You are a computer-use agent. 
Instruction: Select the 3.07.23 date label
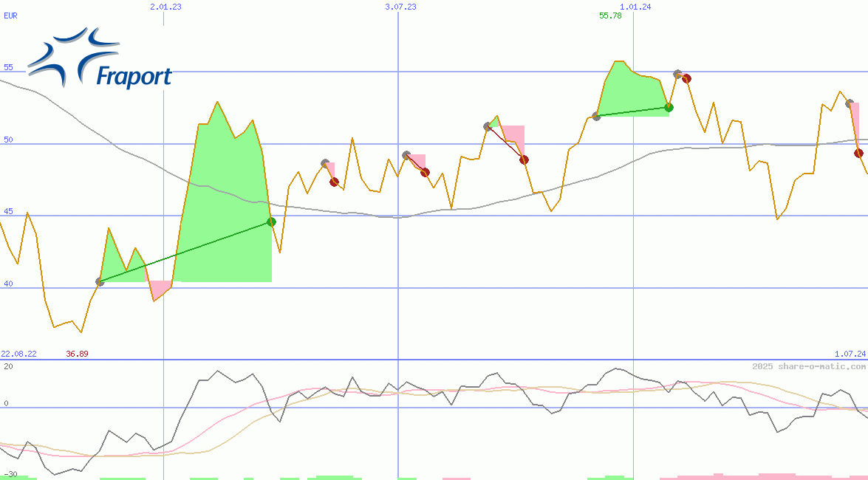[x=401, y=7]
